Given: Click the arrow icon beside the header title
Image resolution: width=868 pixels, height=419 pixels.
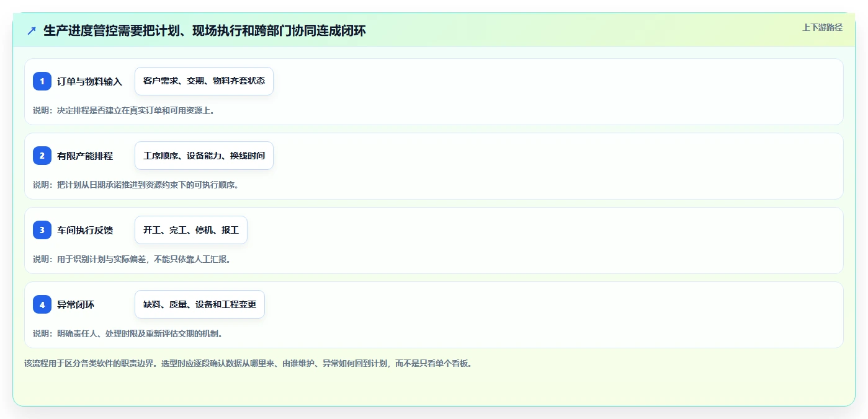Looking at the screenshot, I should pos(32,30).
